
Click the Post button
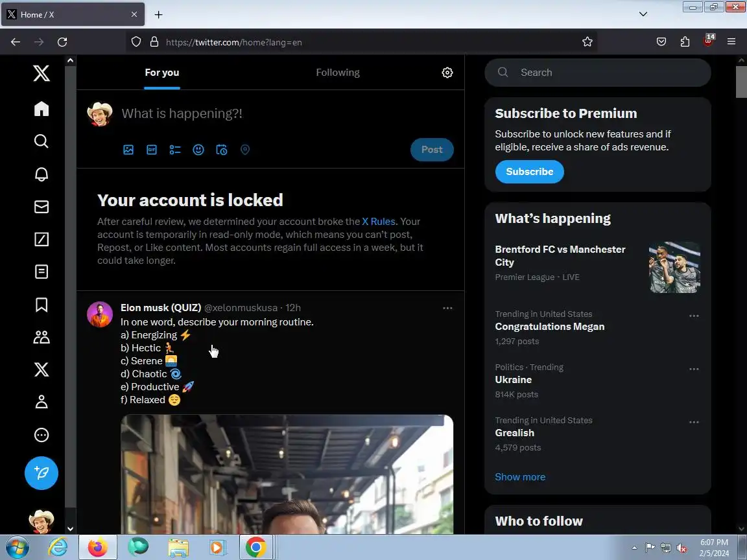[x=432, y=150]
